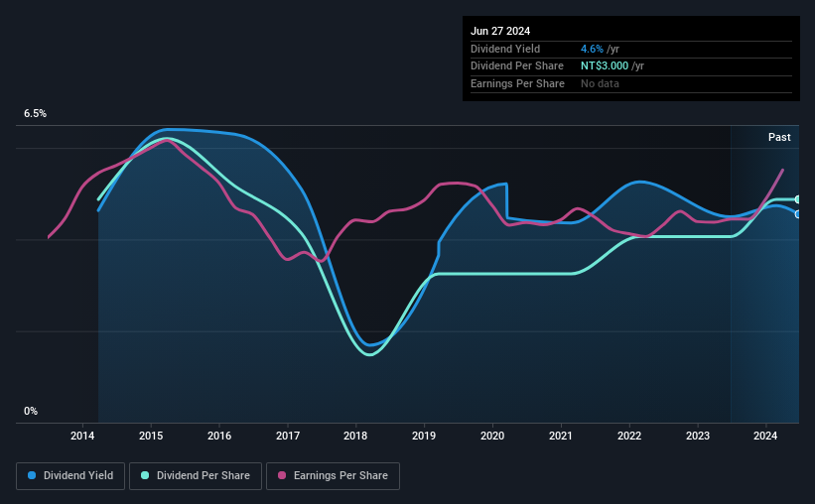The height and width of the screenshot is (504, 815).
Task: Click the 2022 x-axis label
Action: coord(629,436)
